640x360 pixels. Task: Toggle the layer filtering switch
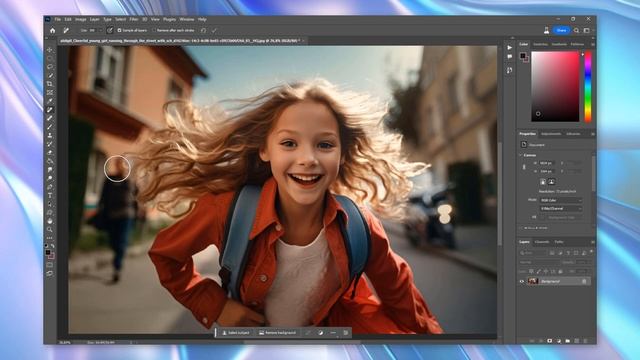591,252
